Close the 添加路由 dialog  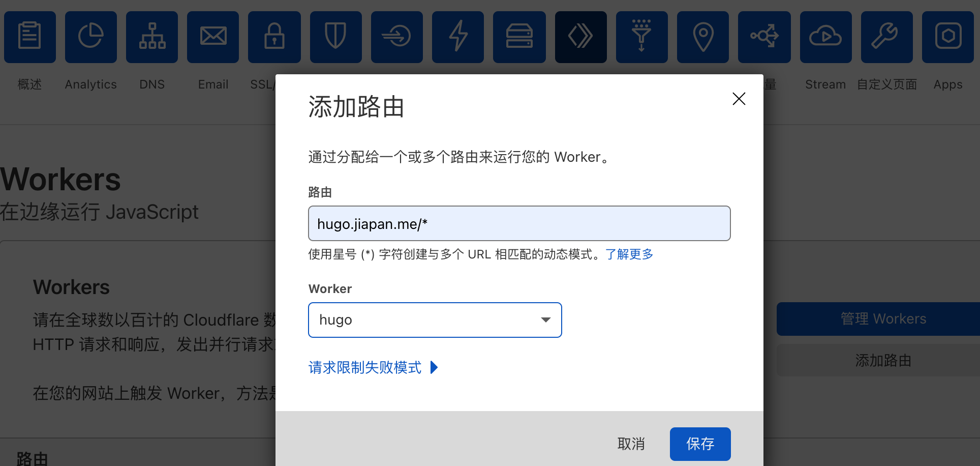(739, 99)
